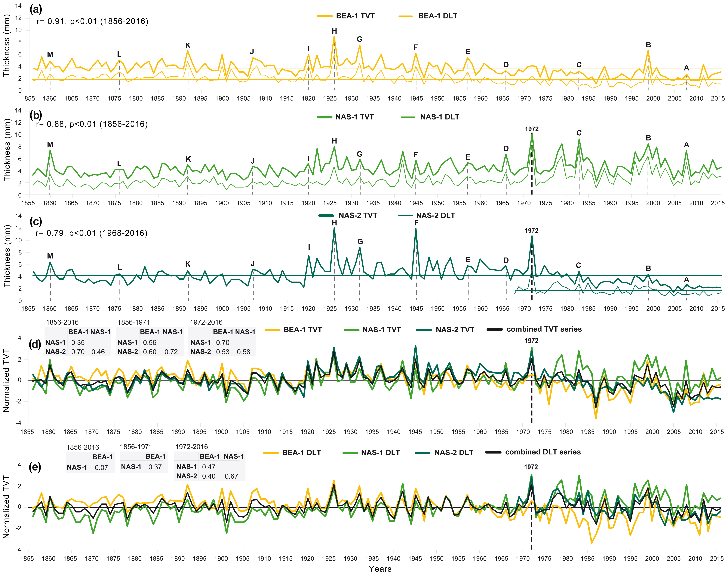The image size is (728, 575).
Task: Click peak label F in panel (c)
Action: 416,223
